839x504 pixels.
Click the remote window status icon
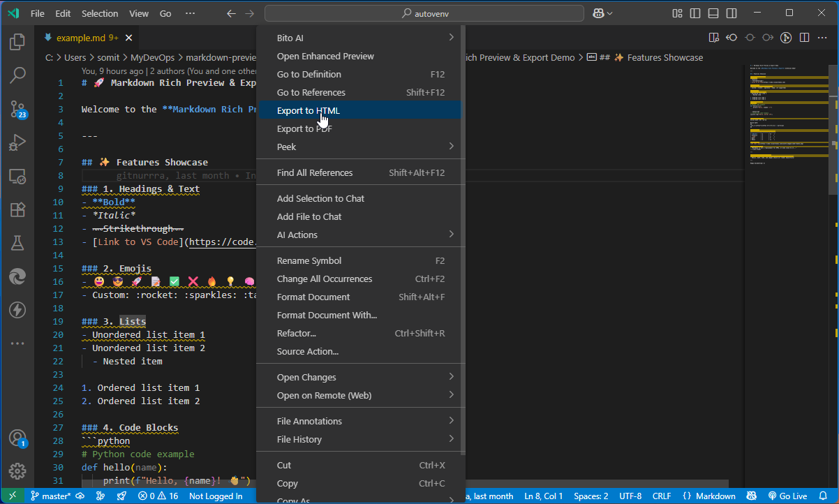[x=12, y=496]
